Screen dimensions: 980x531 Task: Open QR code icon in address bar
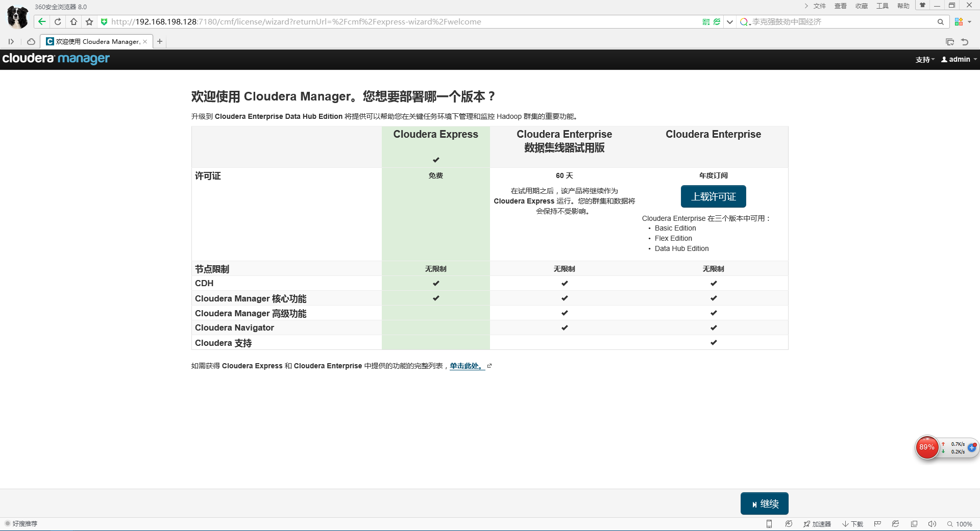706,22
